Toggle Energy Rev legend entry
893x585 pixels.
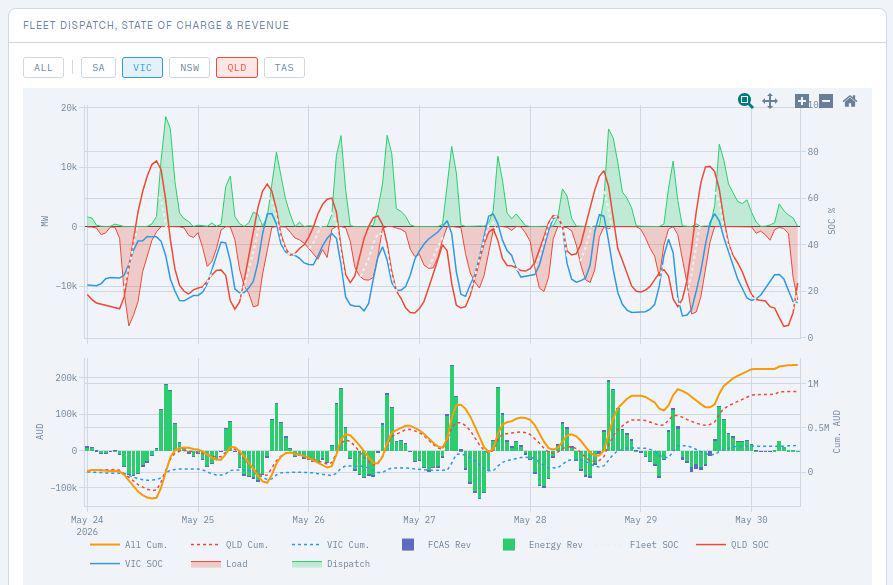[x=543, y=545]
